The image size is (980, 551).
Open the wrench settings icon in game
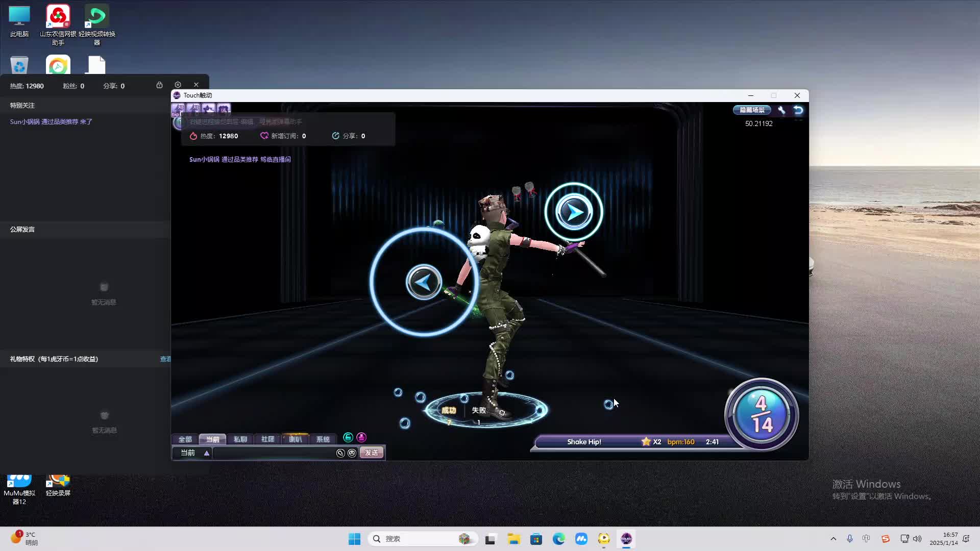[781, 110]
